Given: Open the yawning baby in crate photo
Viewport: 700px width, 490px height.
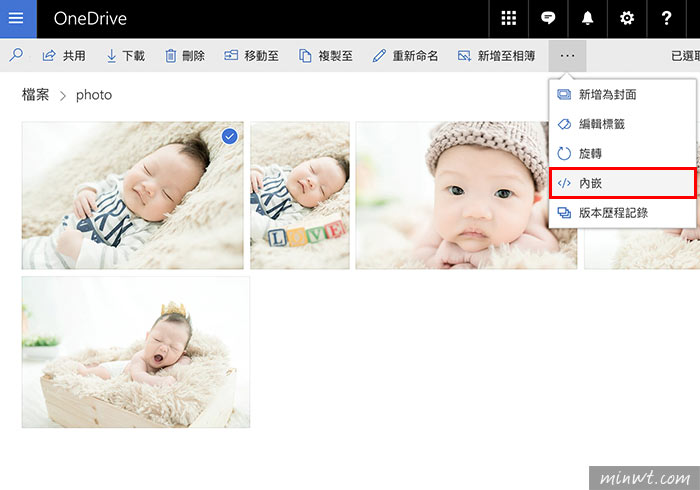Looking at the screenshot, I should pos(136,352).
